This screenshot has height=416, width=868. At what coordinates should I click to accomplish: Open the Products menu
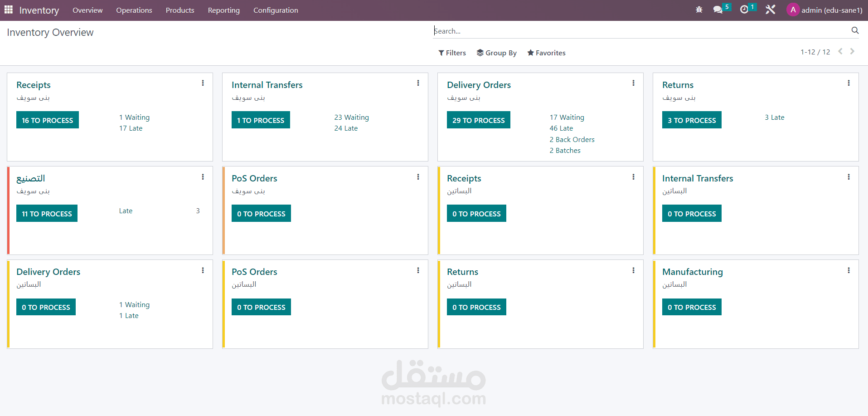(180, 10)
